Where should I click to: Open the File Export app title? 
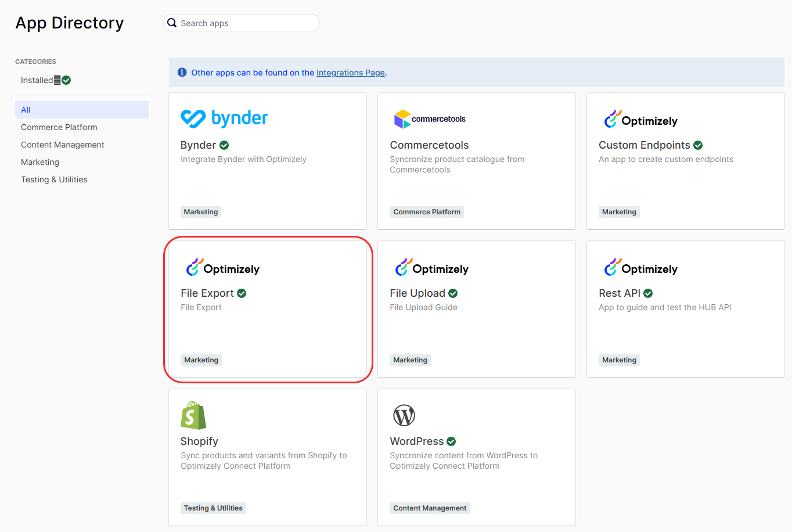tap(207, 293)
